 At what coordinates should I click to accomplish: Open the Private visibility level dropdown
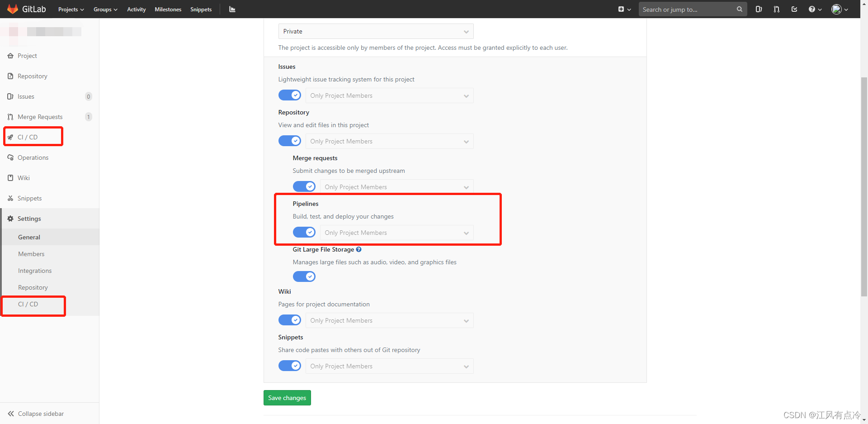point(376,31)
